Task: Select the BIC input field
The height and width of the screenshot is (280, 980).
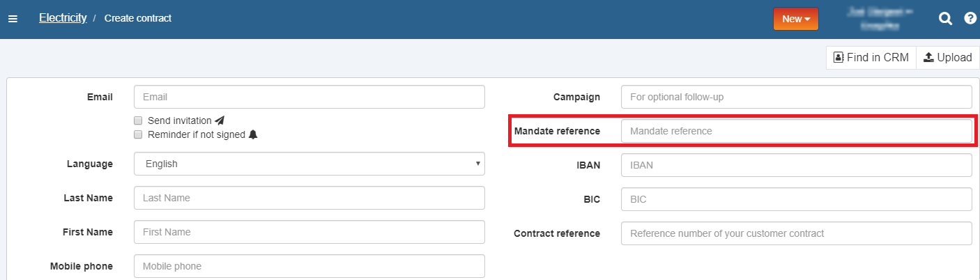Action: (x=796, y=199)
